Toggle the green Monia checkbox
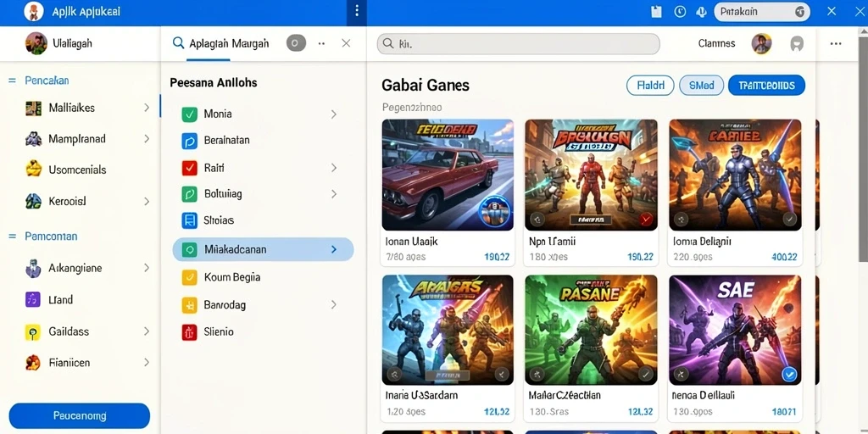868x434 pixels. click(x=189, y=114)
